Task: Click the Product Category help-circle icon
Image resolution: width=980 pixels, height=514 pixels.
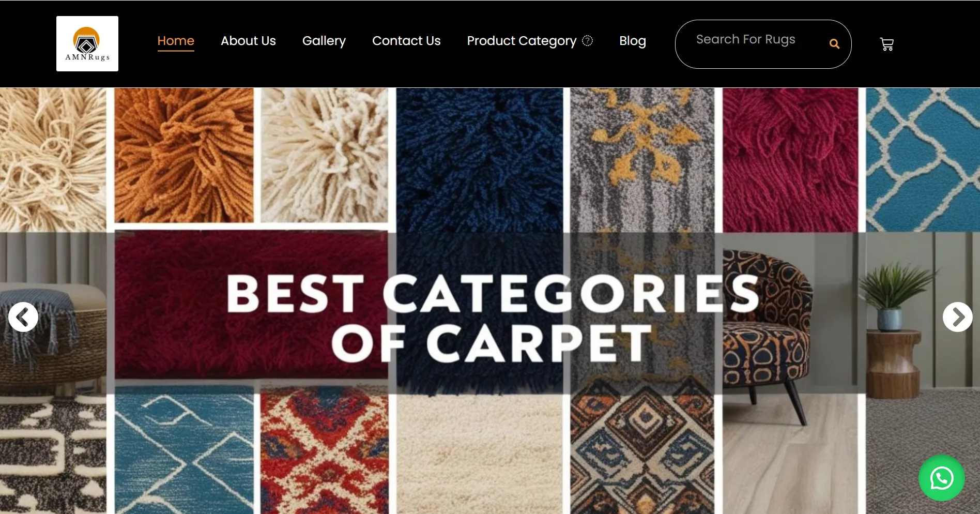Action: 588,40
